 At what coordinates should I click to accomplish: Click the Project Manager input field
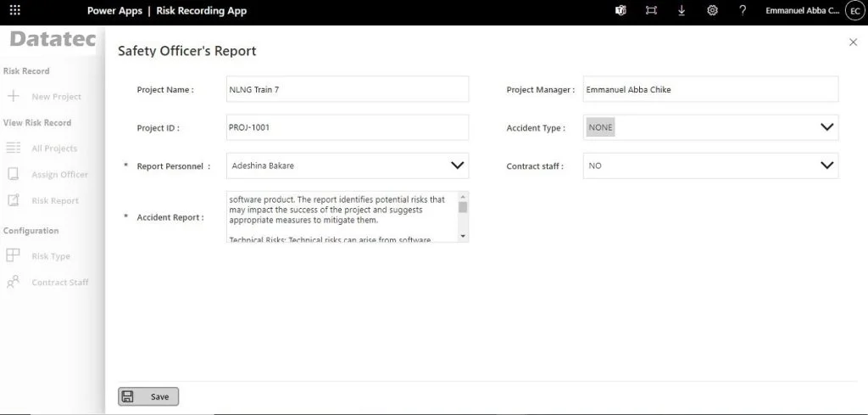click(709, 89)
